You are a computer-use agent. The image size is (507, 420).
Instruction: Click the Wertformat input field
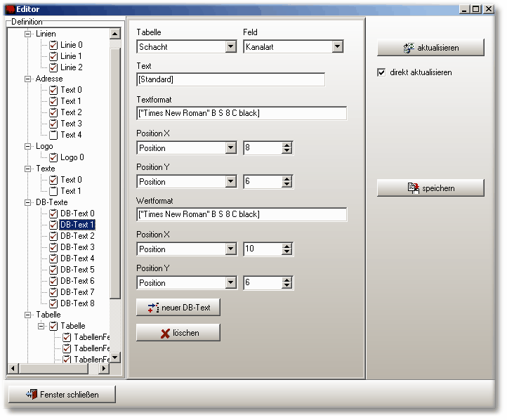pos(242,214)
